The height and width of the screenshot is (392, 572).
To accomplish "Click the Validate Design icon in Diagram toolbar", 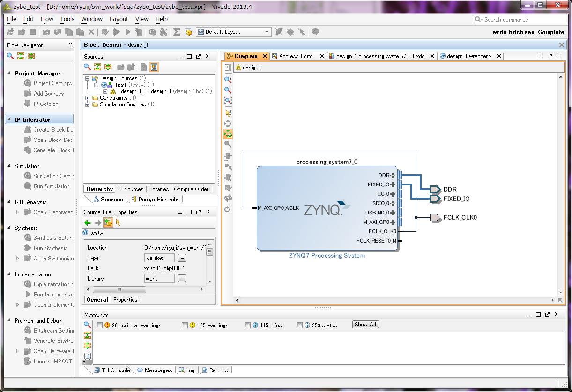I will [228, 187].
